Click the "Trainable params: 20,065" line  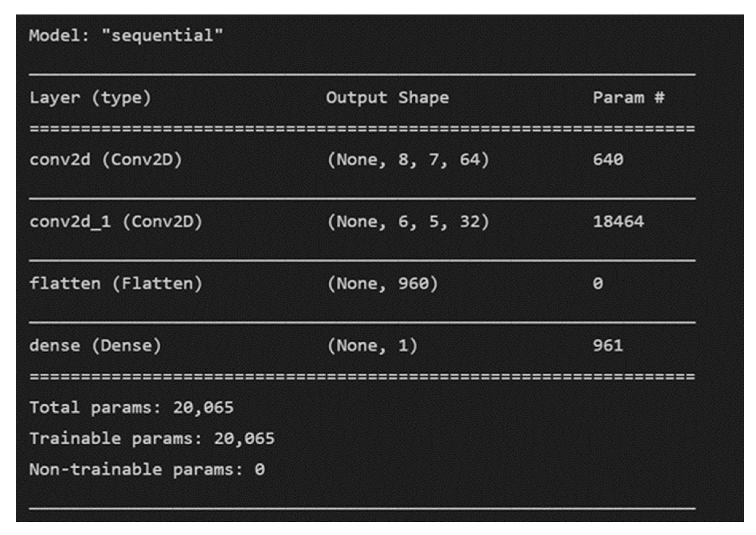point(152,439)
